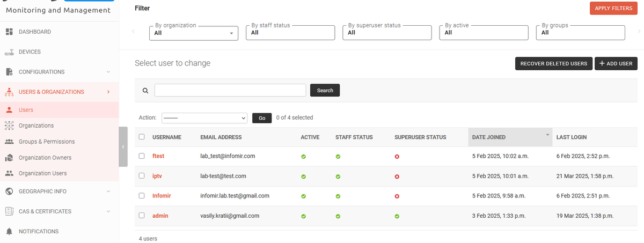The width and height of the screenshot is (644, 243).
Task: Open Groups & Permissions in sidebar
Action: tap(46, 142)
